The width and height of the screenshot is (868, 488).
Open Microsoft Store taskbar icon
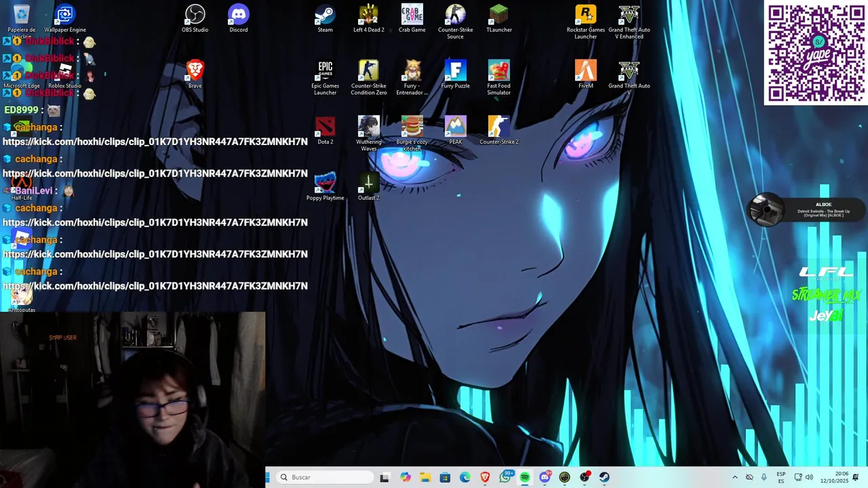tap(445, 477)
